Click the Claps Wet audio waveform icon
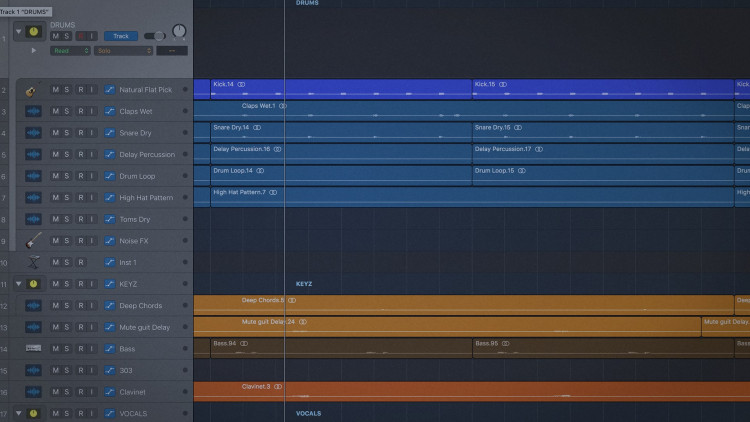Image resolution: width=750 pixels, height=422 pixels. [33, 111]
